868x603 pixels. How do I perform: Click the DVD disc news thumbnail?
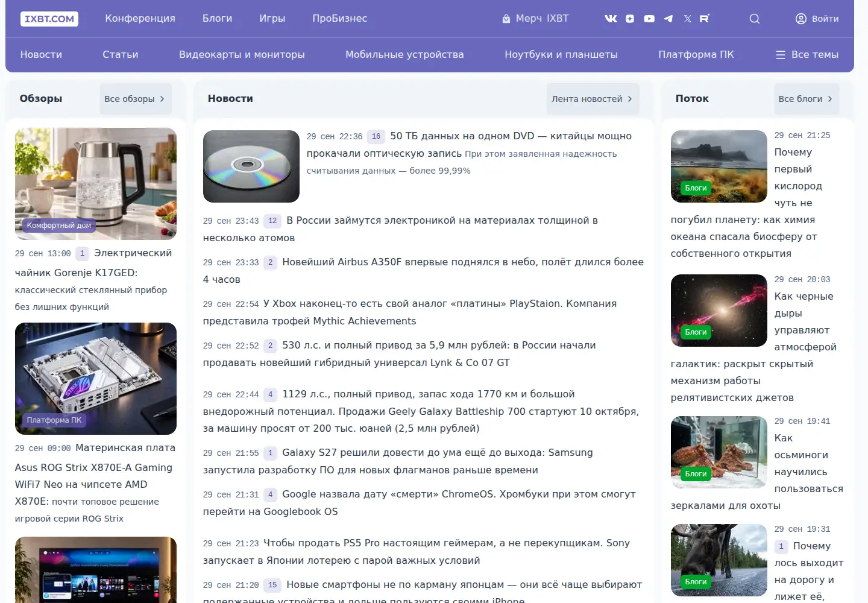(251, 166)
